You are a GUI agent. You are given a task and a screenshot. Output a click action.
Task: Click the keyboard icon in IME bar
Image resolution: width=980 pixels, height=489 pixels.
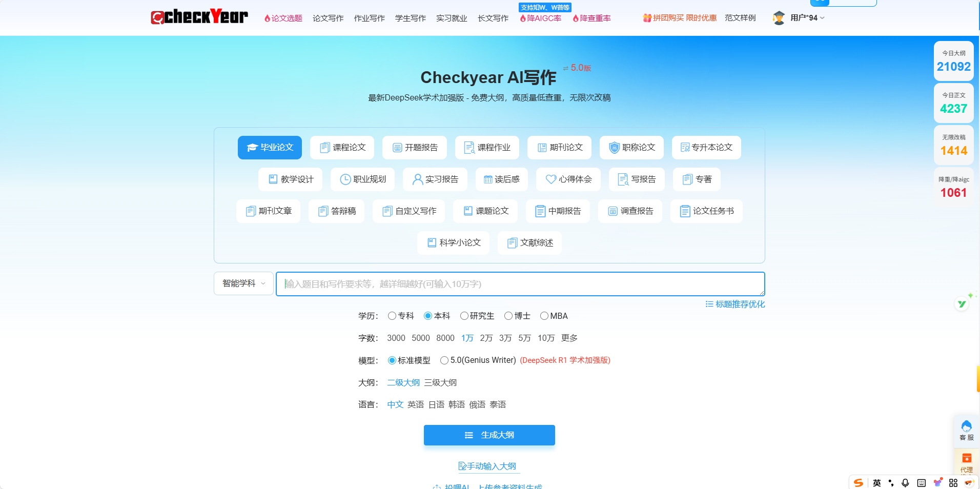pos(921,483)
